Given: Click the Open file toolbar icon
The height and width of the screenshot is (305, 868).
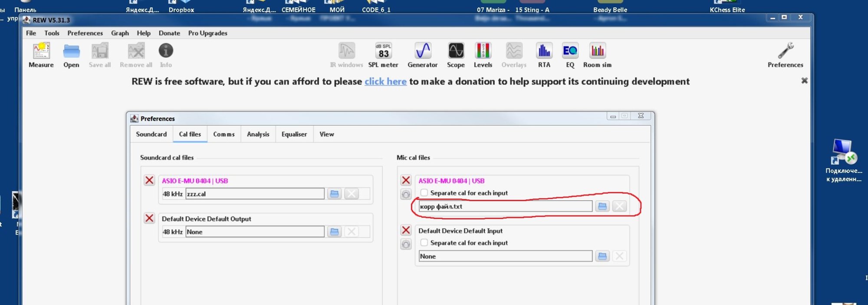Looking at the screenshot, I should [x=71, y=55].
